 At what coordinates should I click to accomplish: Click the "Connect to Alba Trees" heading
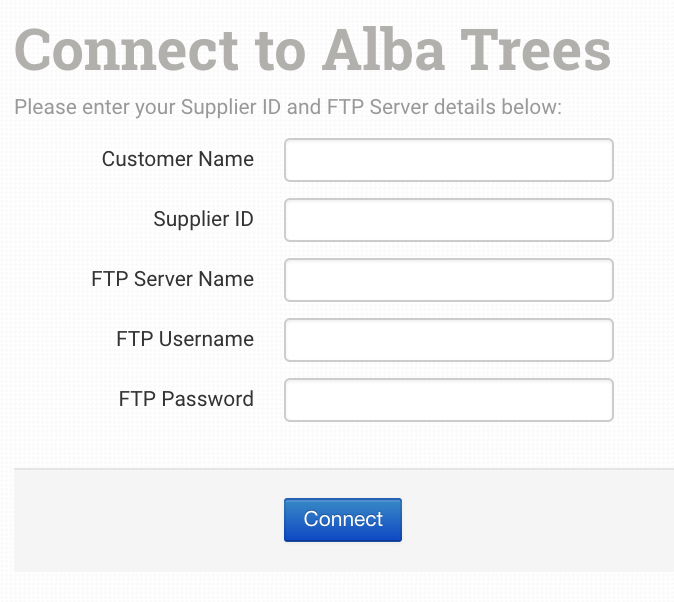coord(312,50)
